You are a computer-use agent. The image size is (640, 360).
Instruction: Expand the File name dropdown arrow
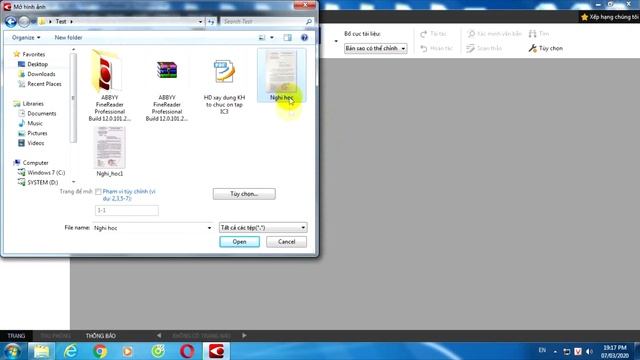coord(209,228)
